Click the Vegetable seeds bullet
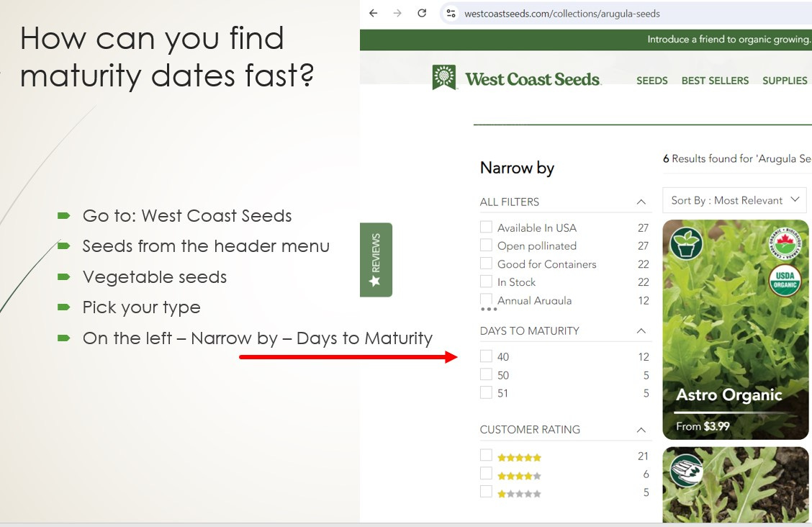812x527 pixels. [154, 277]
